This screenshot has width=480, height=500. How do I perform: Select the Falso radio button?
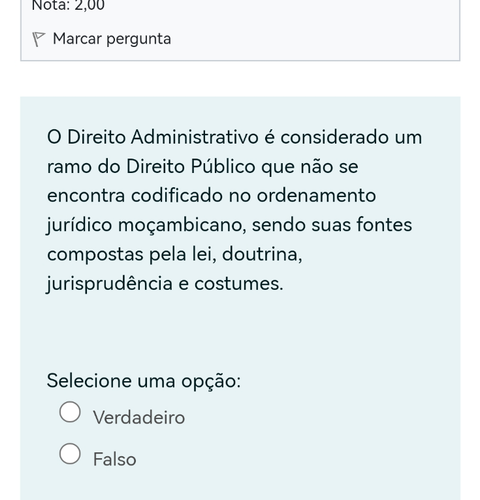point(70,454)
